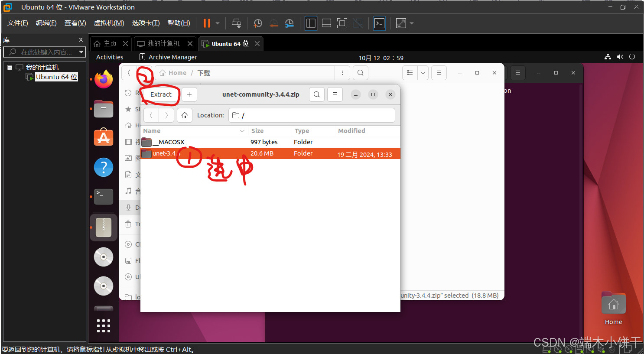Toggle the VMware thumbnail bar

click(326, 23)
